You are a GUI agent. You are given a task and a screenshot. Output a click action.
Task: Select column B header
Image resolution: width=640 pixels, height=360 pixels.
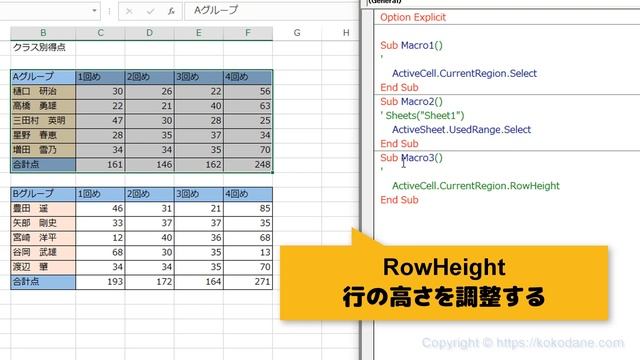point(43,33)
